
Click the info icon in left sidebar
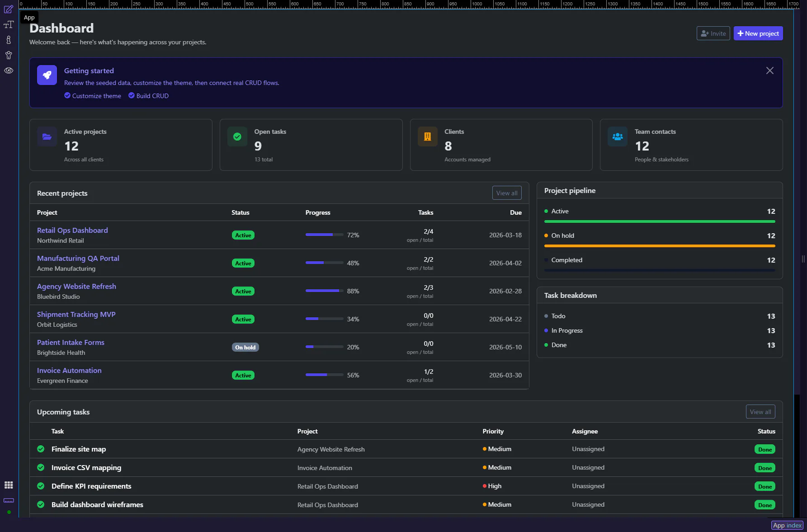[x=9, y=40]
